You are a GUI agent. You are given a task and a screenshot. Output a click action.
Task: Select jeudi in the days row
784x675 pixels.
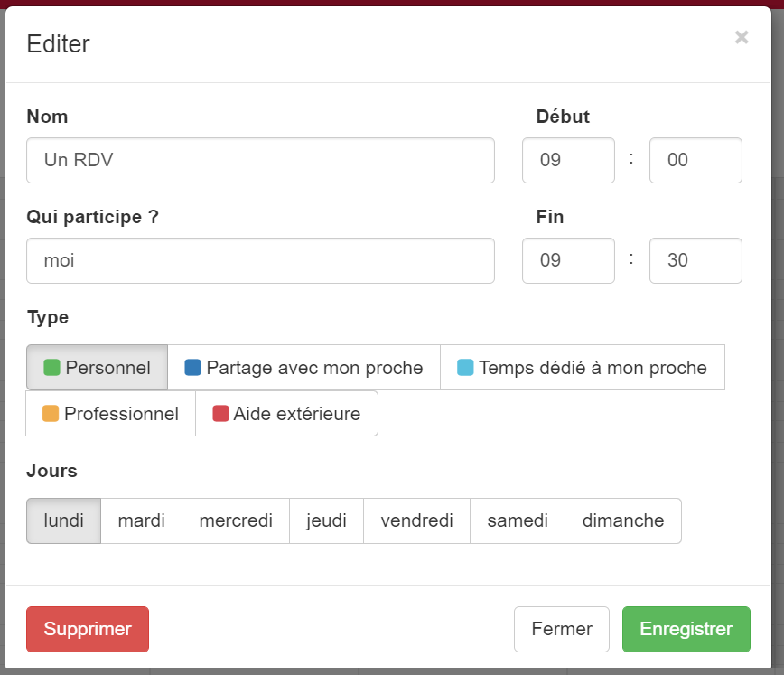[326, 520]
